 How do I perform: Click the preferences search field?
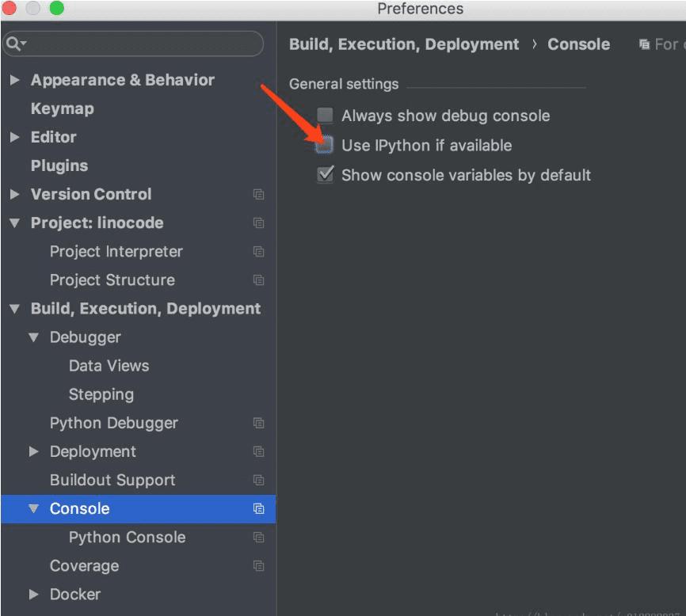click(x=143, y=44)
